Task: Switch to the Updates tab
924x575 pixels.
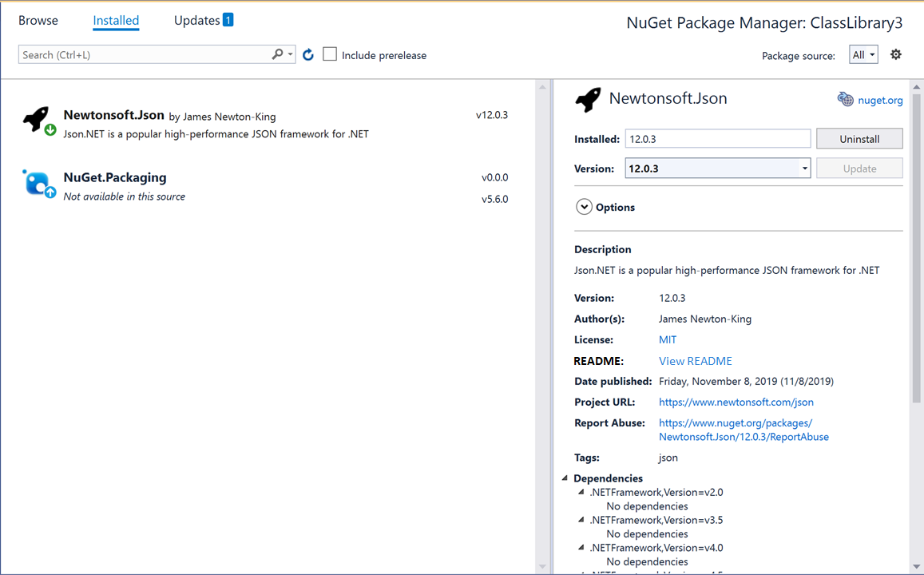Action: [x=196, y=20]
